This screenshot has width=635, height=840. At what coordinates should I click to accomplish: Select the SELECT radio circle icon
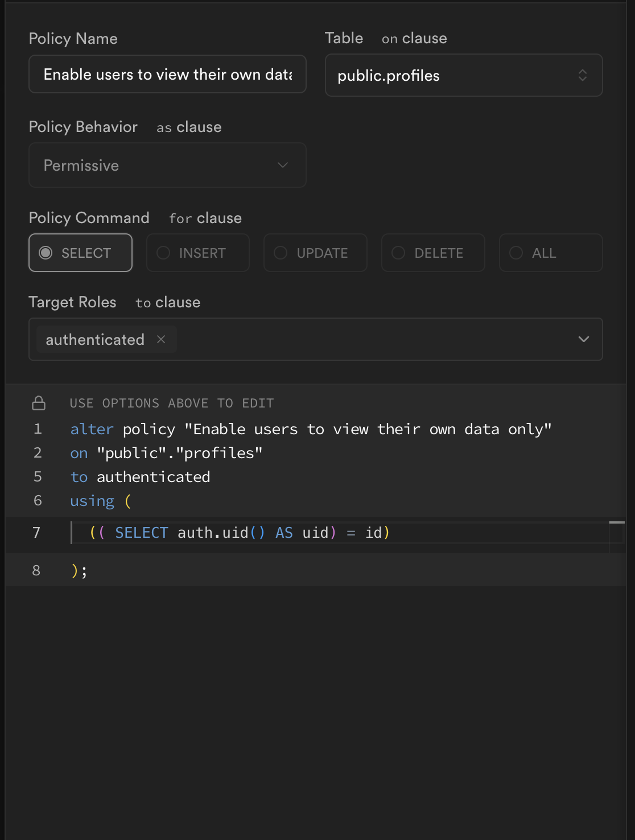(47, 253)
